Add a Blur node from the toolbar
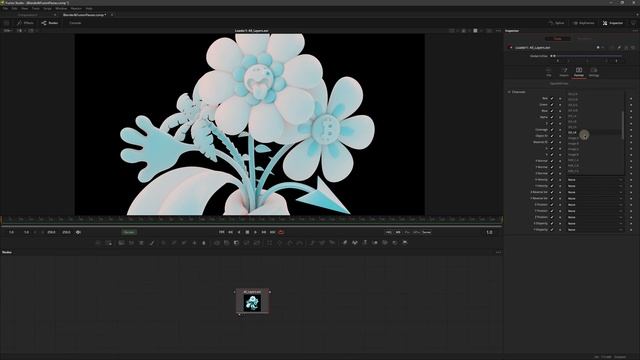This screenshot has height=360, width=640. [204, 243]
